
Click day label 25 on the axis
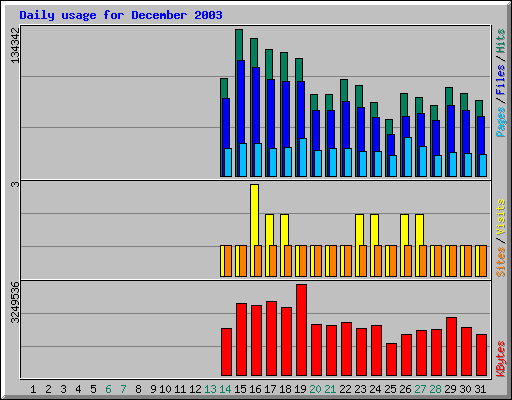point(390,389)
